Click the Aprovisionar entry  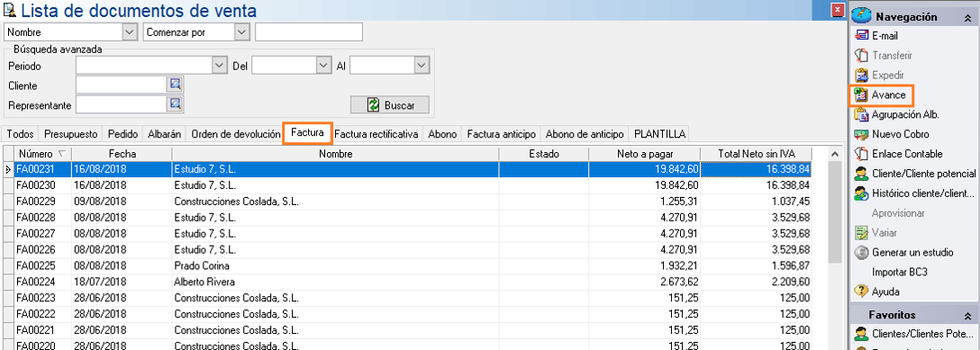tap(898, 213)
